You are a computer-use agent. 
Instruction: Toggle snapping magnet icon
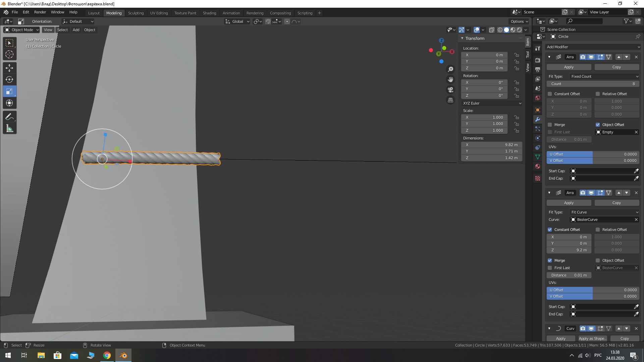(x=268, y=21)
